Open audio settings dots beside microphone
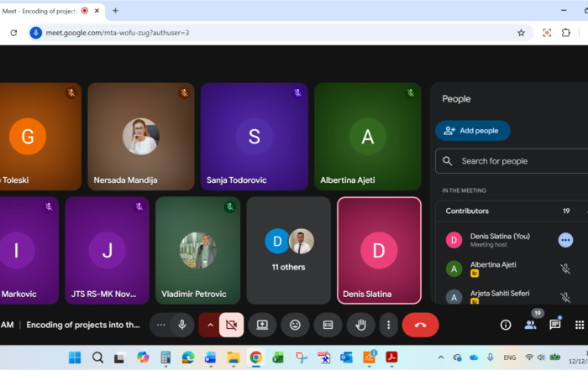Screen dimensions: 588x370 click(x=161, y=325)
